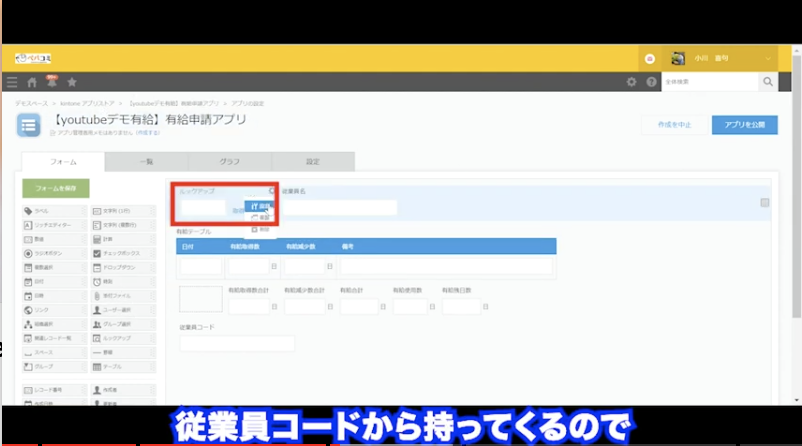Screen dimensions: 802x446
Task: Click the search magnifier button
Action: [768, 82]
